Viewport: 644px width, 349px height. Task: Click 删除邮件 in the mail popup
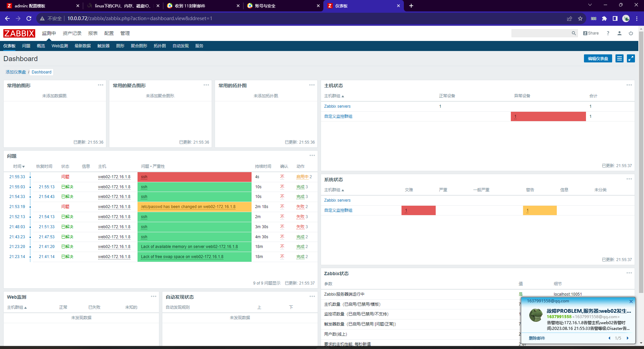[x=537, y=338]
